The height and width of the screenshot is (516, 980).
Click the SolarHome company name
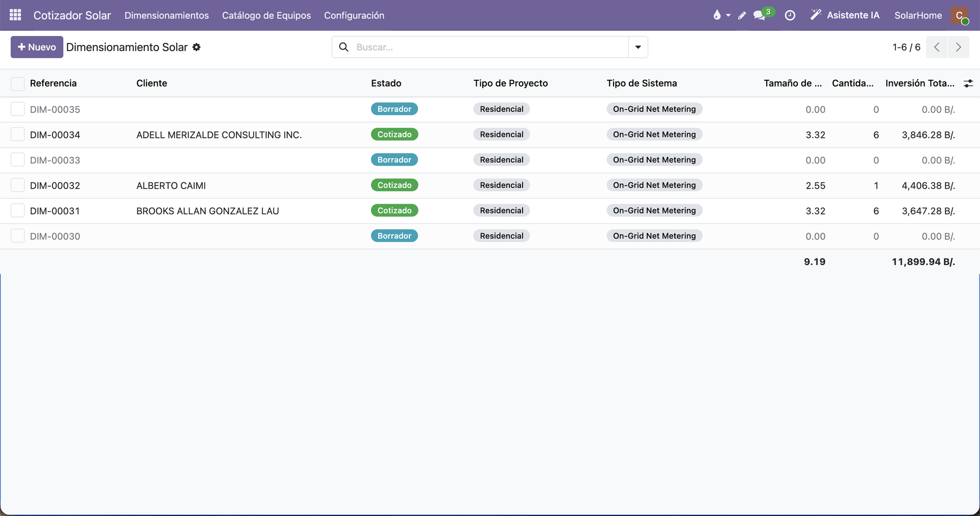point(918,15)
